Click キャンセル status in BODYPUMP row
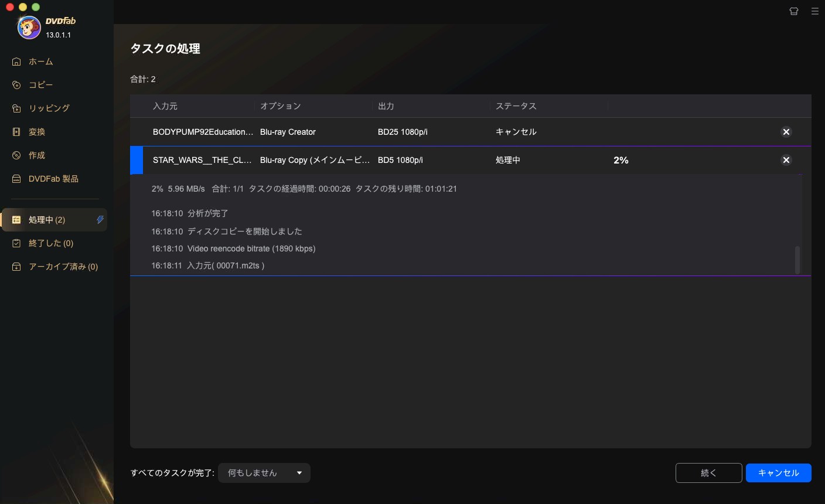 click(516, 132)
